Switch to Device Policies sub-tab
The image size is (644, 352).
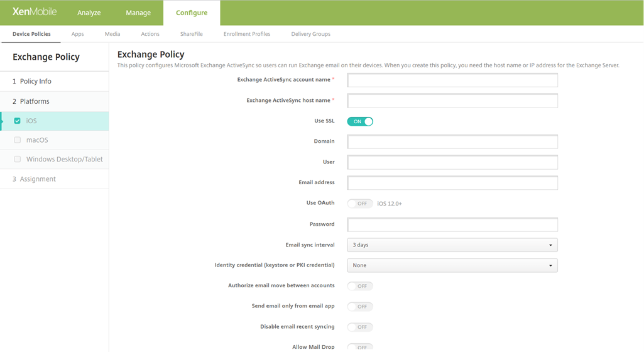pyautogui.click(x=31, y=34)
